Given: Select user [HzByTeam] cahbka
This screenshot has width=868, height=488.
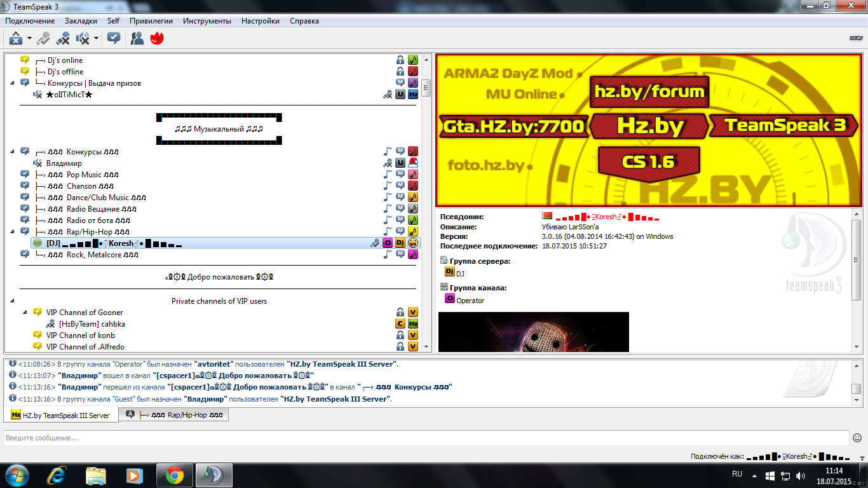Looking at the screenshot, I should [x=92, y=324].
